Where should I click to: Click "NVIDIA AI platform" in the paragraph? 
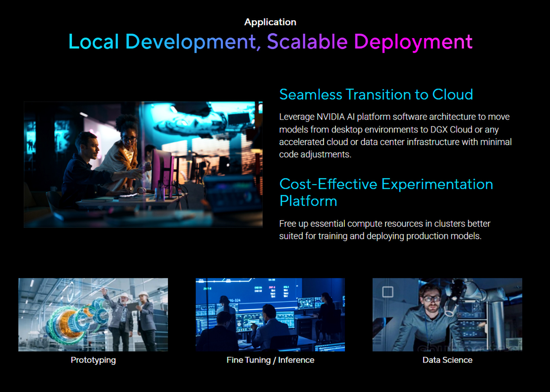(353, 117)
